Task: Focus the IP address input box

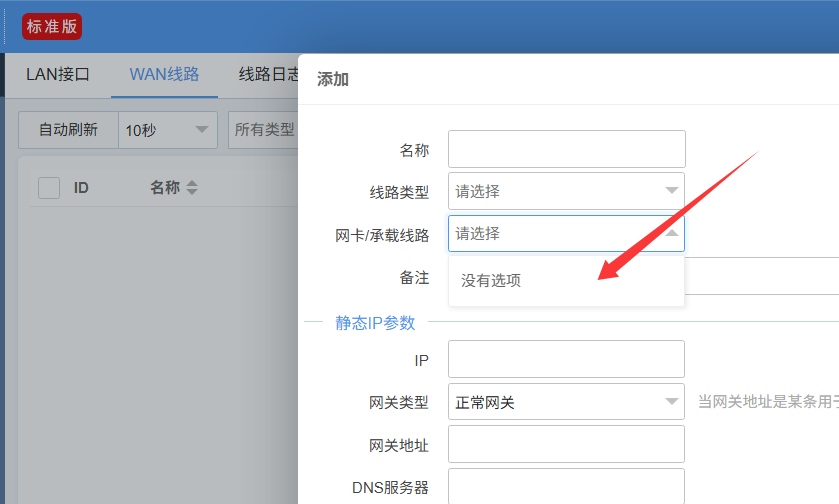Action: pyautogui.click(x=566, y=359)
